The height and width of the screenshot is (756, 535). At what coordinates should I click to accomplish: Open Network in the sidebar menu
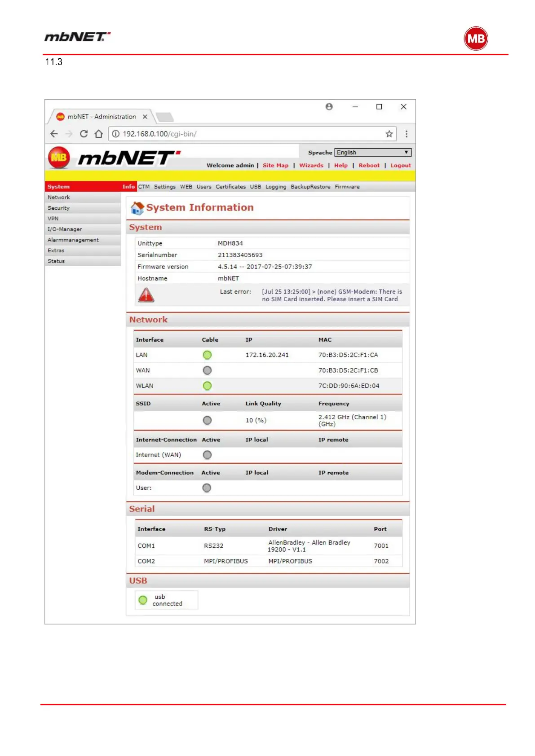point(83,198)
